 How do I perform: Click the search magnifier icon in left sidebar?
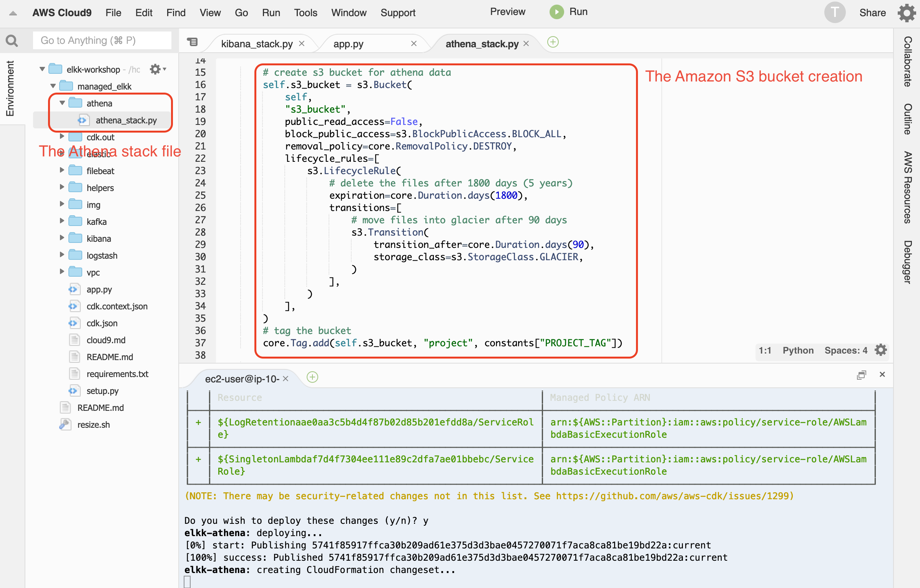[x=12, y=40]
